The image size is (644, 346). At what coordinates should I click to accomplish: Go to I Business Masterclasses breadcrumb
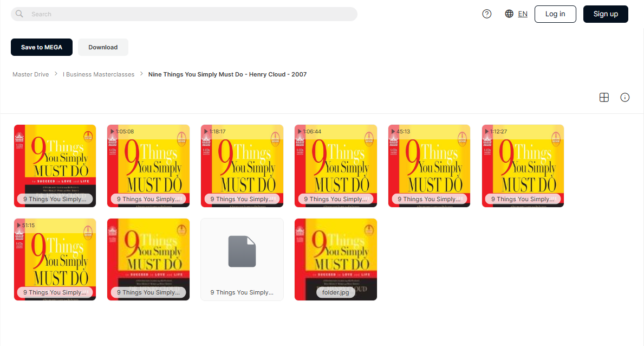click(x=99, y=74)
